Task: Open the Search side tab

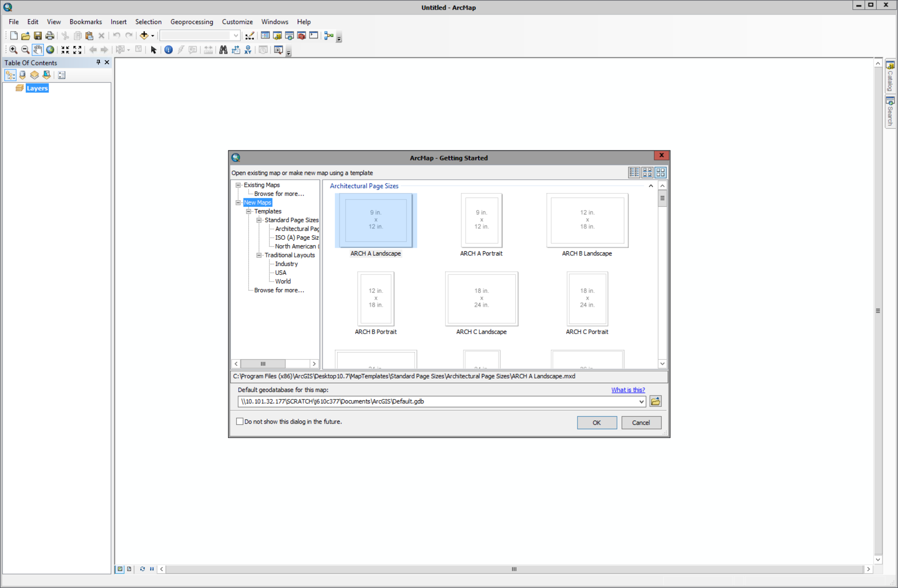Action: (890, 112)
